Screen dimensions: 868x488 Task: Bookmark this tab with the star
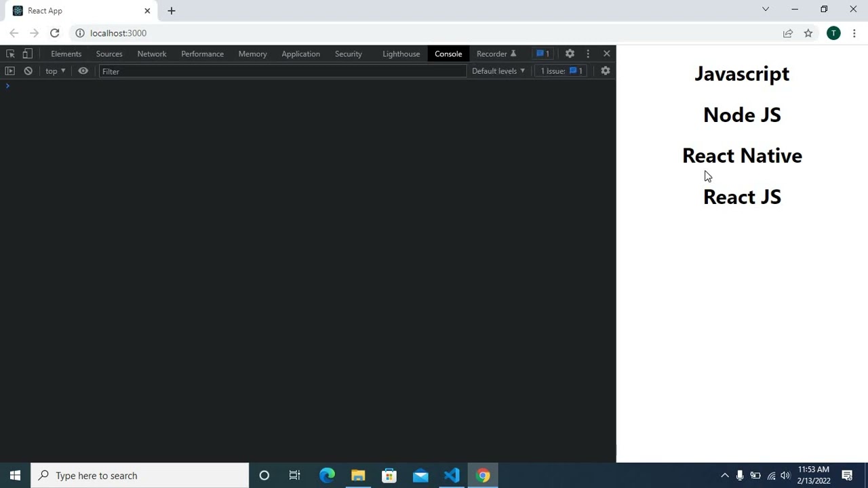808,33
